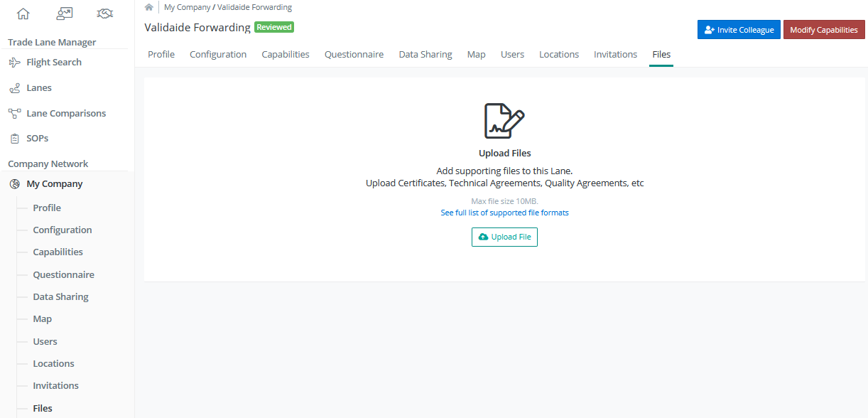This screenshot has height=418, width=868.
Task: Click the Upload File button
Action: 504,237
